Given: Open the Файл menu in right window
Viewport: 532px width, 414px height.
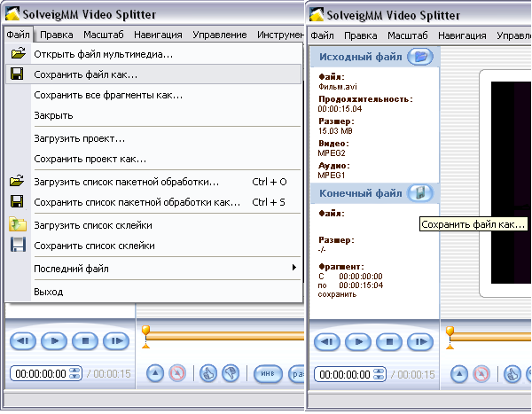Looking at the screenshot, I should [322, 35].
